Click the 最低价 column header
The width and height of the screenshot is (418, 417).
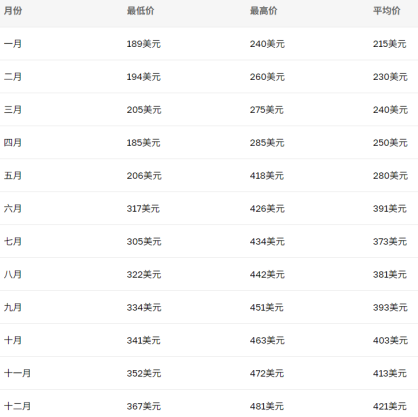coord(140,11)
